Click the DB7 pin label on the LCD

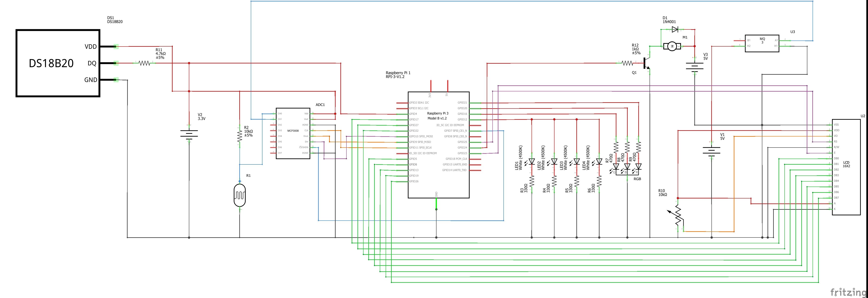836,198
